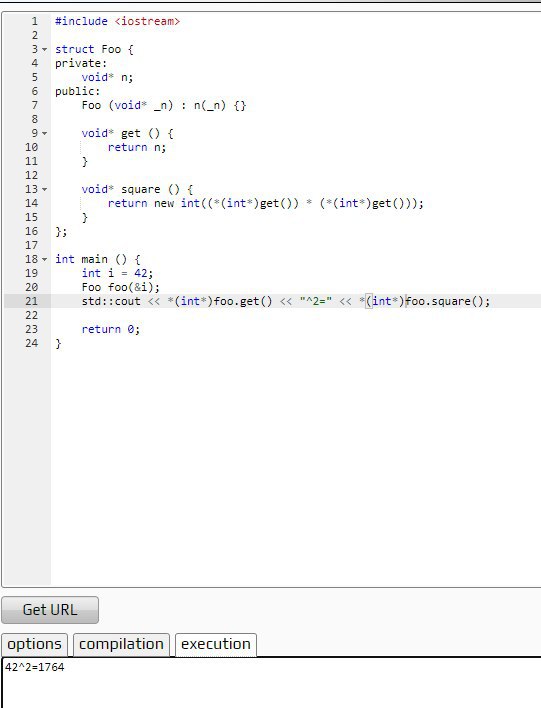541x708 pixels.
Task: Click the std::cout statement
Action: [286, 301]
